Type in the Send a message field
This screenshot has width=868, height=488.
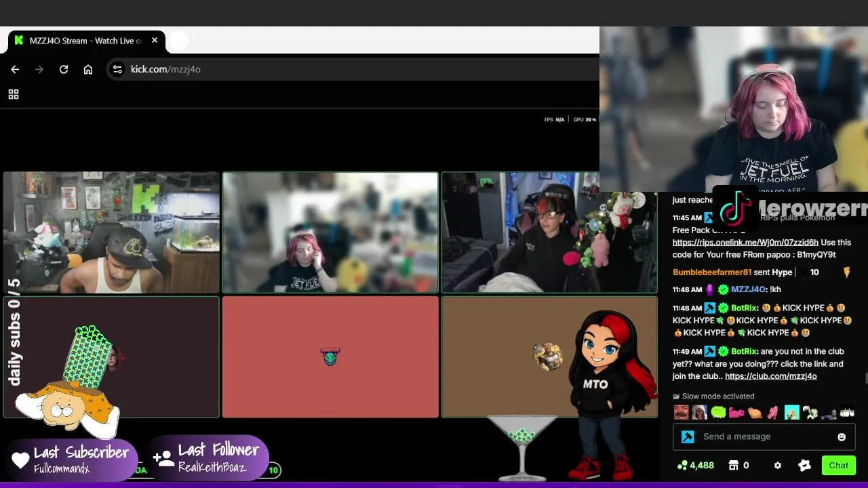764,437
